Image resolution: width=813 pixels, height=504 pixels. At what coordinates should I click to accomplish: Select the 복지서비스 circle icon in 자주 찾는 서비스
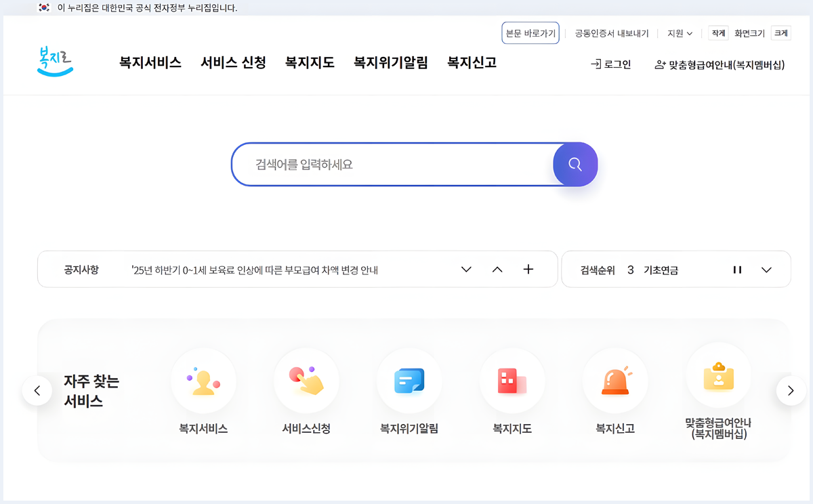(x=204, y=381)
